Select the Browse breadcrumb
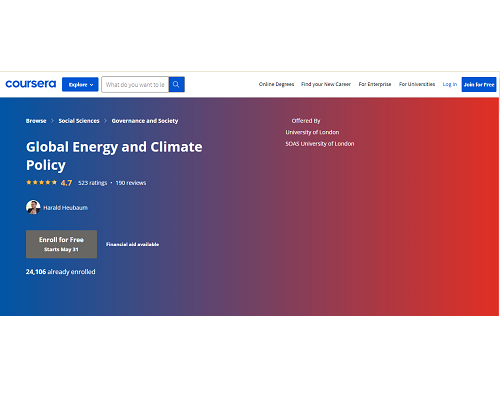 coord(36,121)
